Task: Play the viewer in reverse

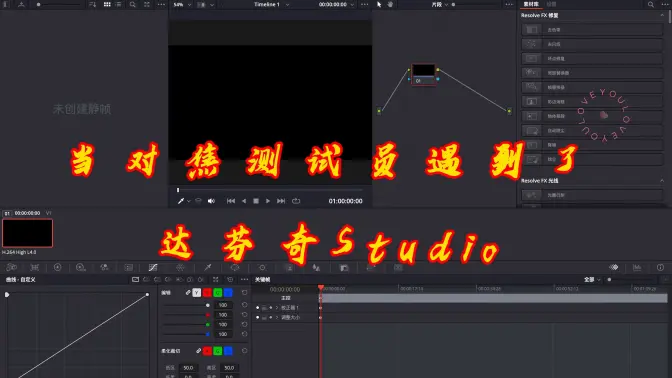Action: coord(244,201)
